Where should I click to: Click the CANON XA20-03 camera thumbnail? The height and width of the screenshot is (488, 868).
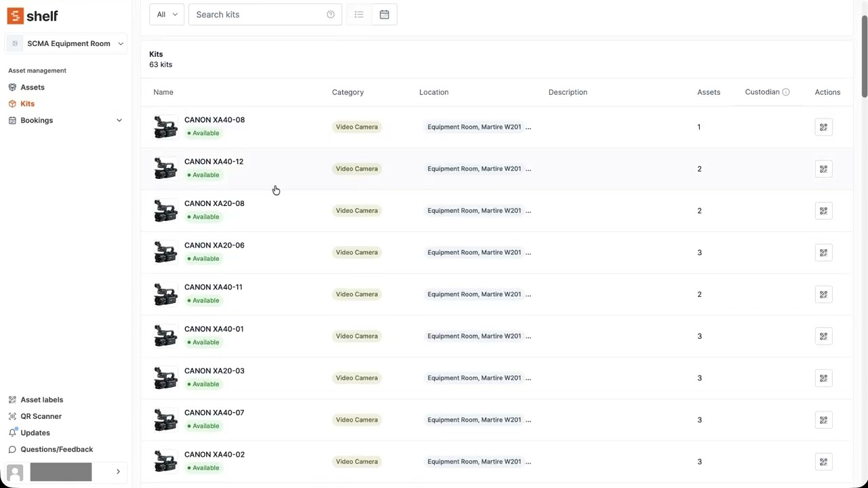tap(165, 378)
